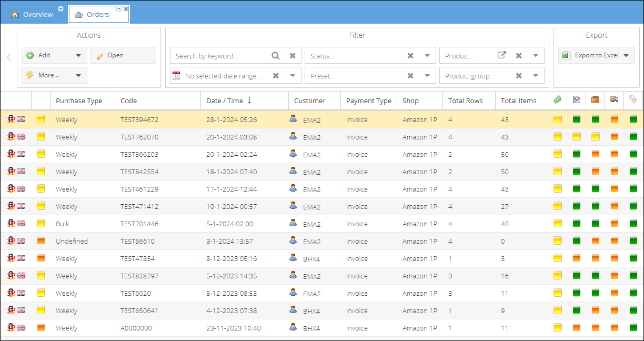Open the Product filter dropdown arrow
The width and height of the screenshot is (644, 341).
click(536, 55)
